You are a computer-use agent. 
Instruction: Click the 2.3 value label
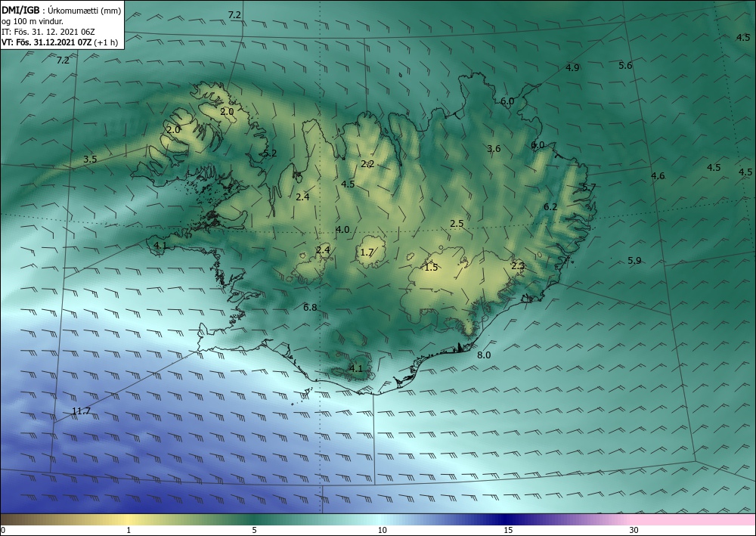click(518, 265)
